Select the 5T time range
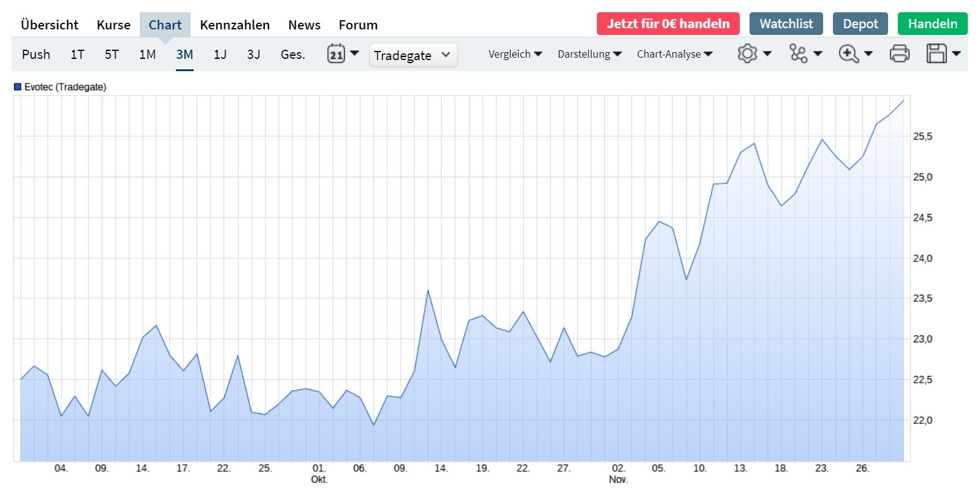980x492 pixels. click(x=112, y=55)
